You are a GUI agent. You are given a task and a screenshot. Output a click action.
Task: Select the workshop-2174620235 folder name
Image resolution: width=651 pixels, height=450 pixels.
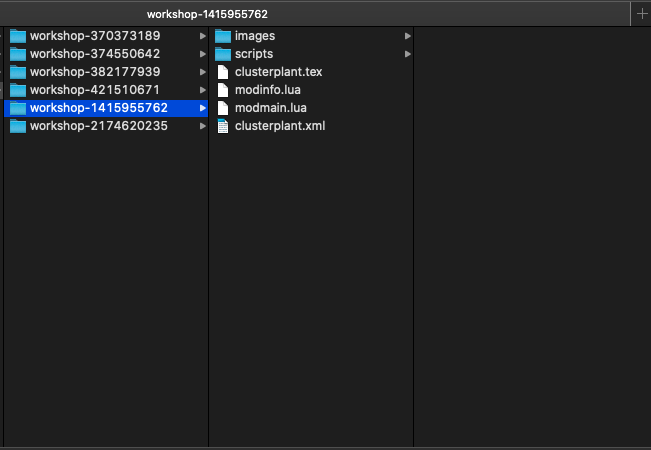coord(99,126)
